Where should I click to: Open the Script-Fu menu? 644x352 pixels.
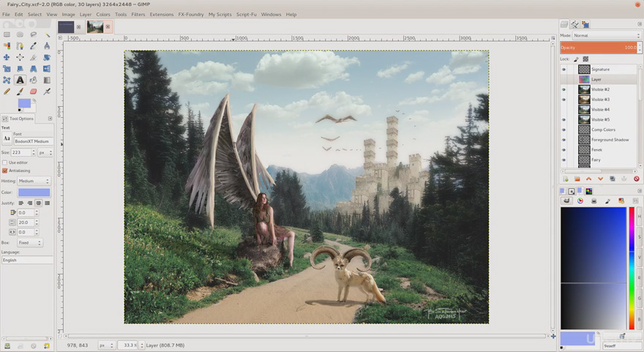pyautogui.click(x=246, y=15)
